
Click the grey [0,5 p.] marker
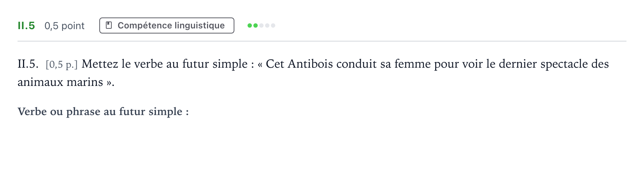click(x=62, y=64)
